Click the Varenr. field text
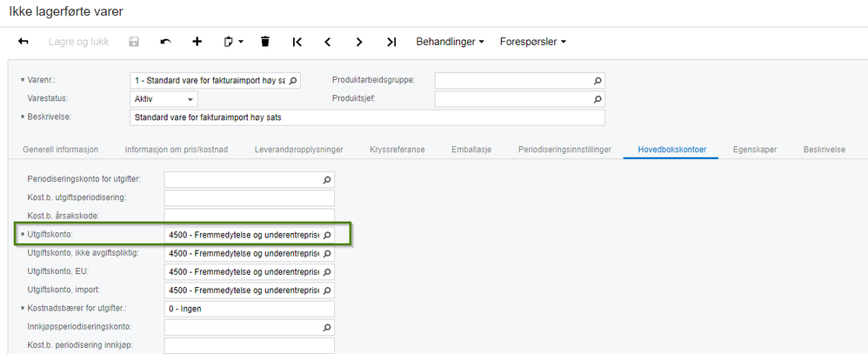This screenshot has height=354, width=868. 210,81
